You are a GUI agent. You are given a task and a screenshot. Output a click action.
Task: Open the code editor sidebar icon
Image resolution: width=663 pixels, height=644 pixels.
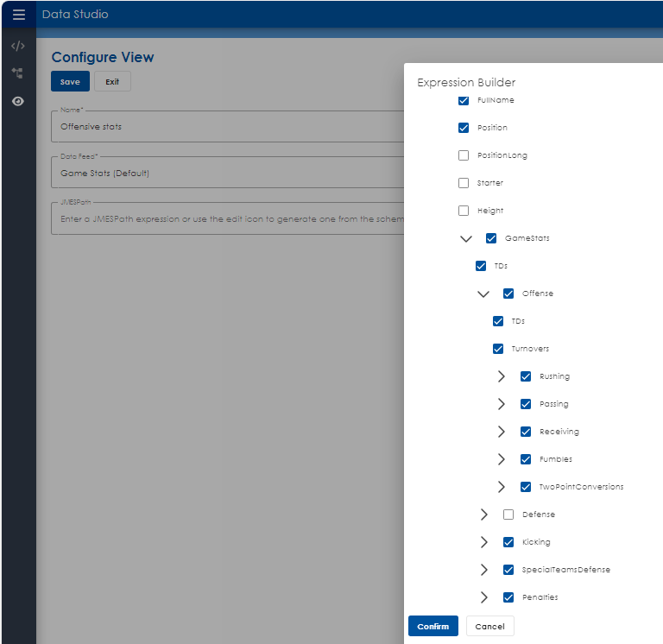[x=18, y=46]
